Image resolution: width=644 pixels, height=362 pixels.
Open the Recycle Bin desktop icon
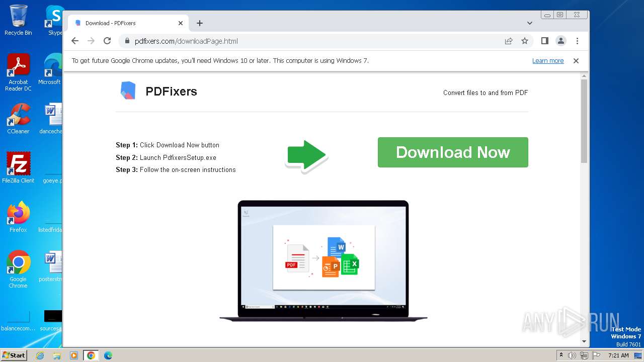[18, 20]
